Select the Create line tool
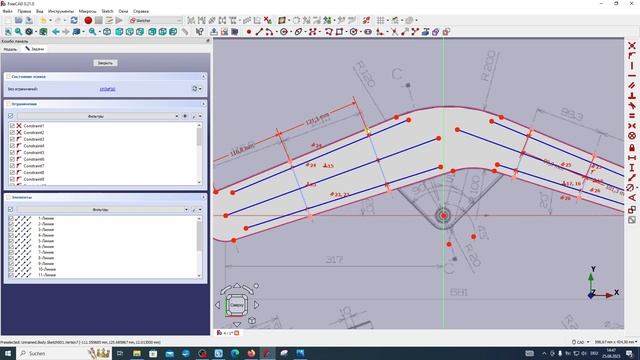Screen dimensions: 640x360 point(259,31)
